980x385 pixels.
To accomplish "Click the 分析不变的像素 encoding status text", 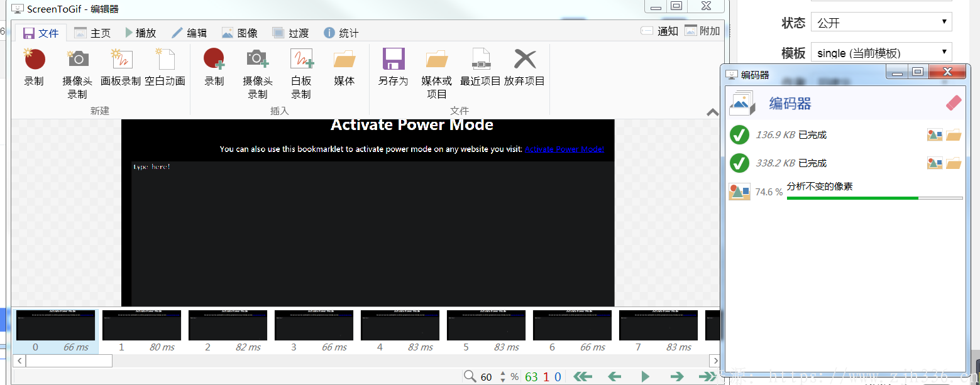I will 820,187.
